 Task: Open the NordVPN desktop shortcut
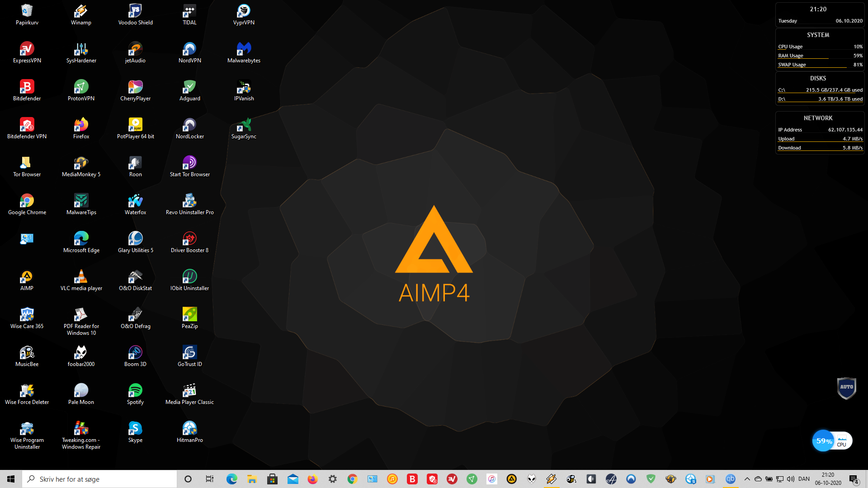tap(189, 49)
